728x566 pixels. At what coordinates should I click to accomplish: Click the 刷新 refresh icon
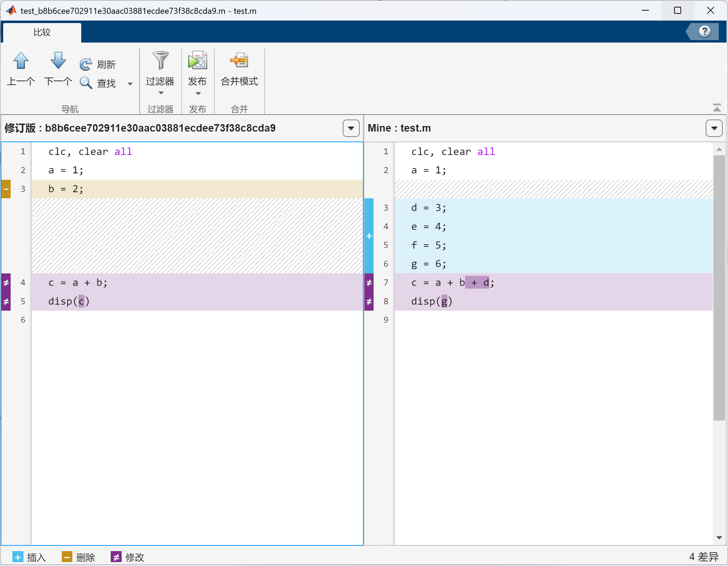pos(86,64)
